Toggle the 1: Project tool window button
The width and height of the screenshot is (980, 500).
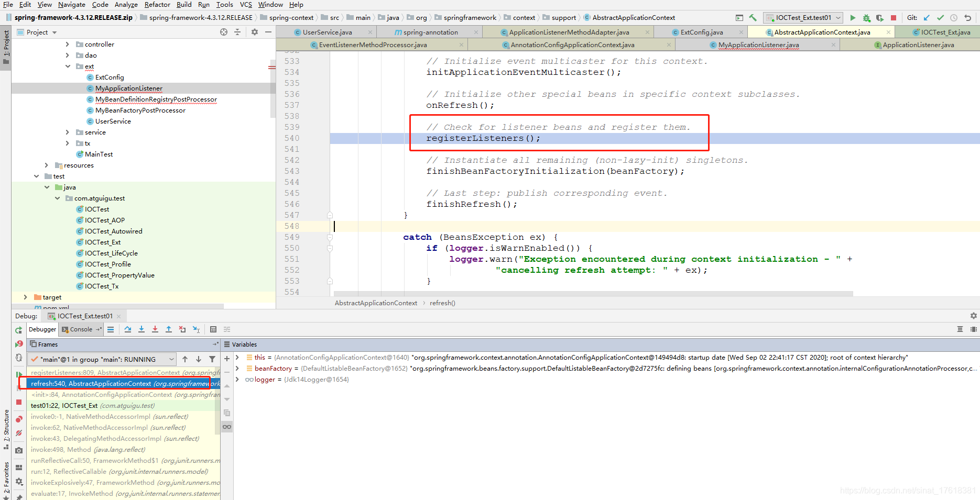point(6,47)
